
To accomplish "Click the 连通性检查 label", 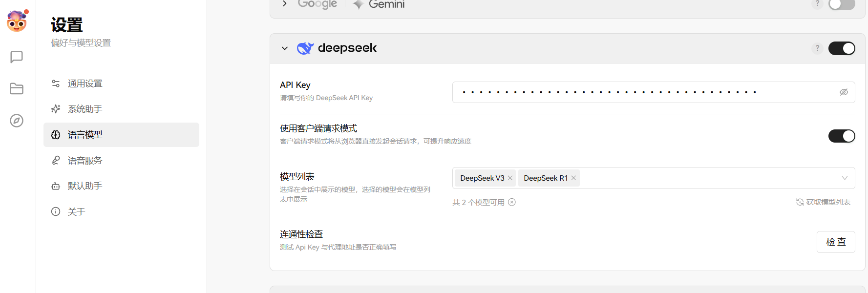I will pyautogui.click(x=301, y=234).
